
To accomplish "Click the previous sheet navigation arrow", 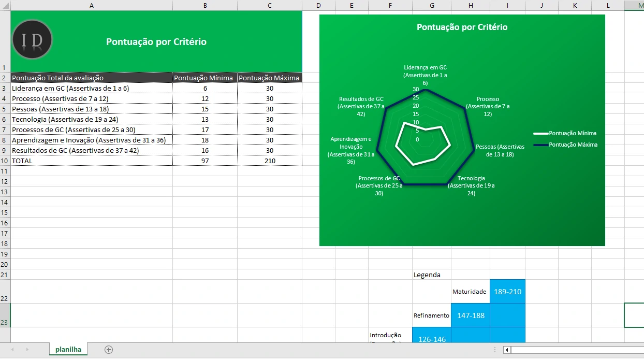I will [13, 350].
